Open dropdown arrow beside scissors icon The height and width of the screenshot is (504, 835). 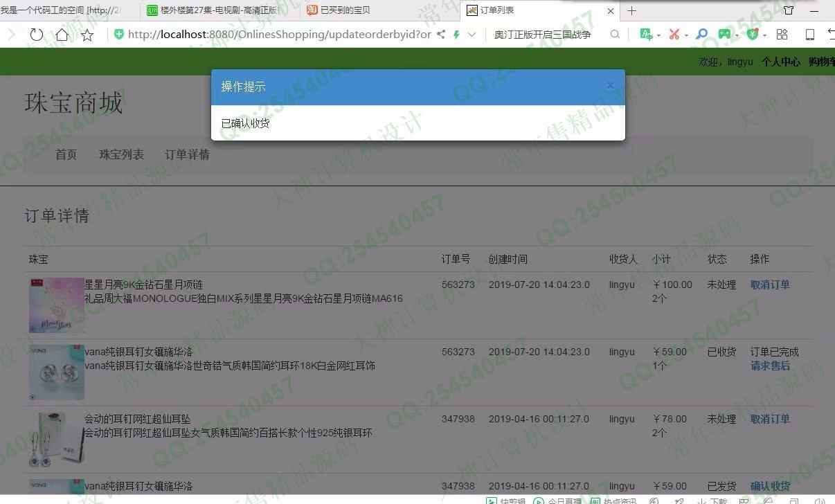[686, 35]
